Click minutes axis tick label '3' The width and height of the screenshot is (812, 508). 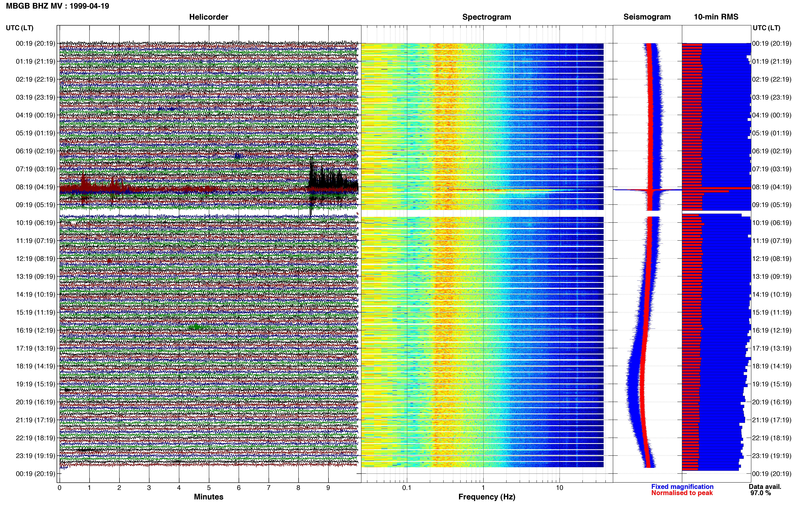click(149, 487)
